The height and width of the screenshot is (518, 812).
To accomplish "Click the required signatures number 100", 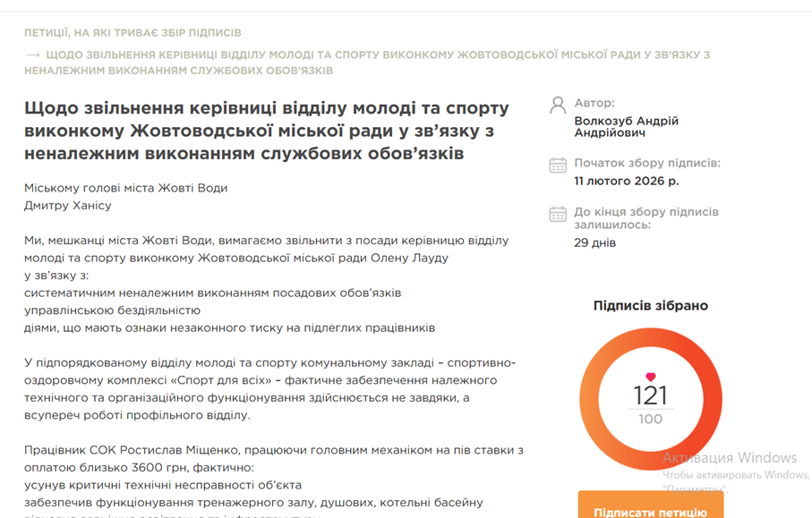I will point(651,420).
